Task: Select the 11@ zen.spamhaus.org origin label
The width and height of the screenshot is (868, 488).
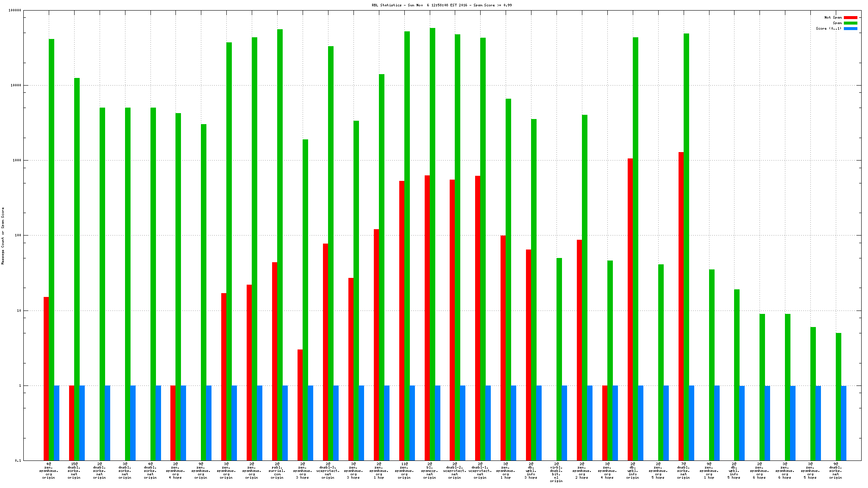Action: 404,471
